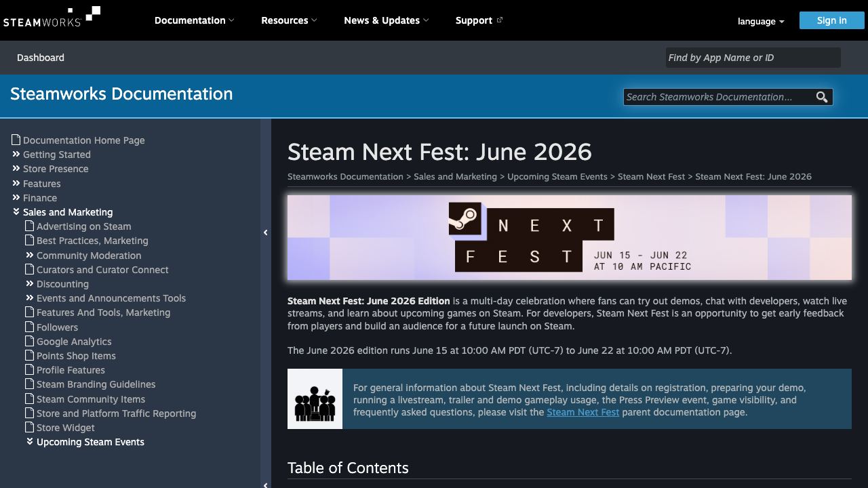The image size is (868, 488).
Task: Click the group of people info icon
Action: 315,399
